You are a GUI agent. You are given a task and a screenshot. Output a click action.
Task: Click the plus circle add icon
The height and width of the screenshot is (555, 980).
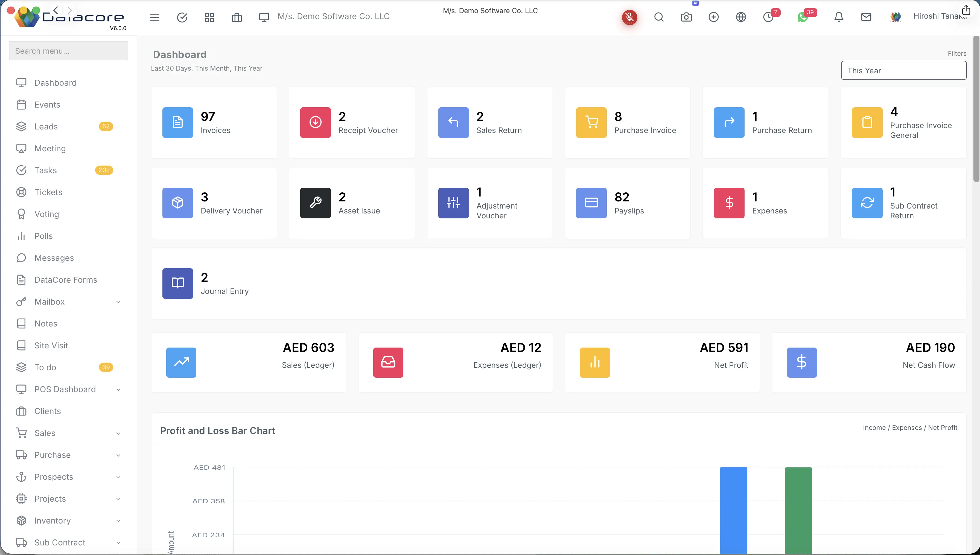pos(714,17)
